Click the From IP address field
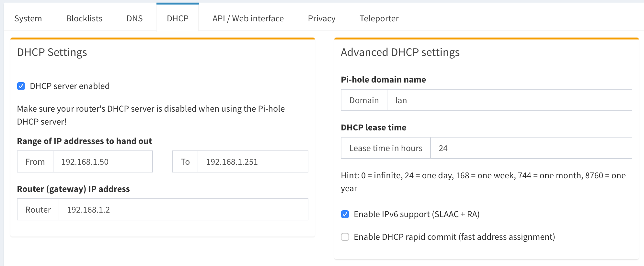This screenshot has width=644, height=266. 103,161
